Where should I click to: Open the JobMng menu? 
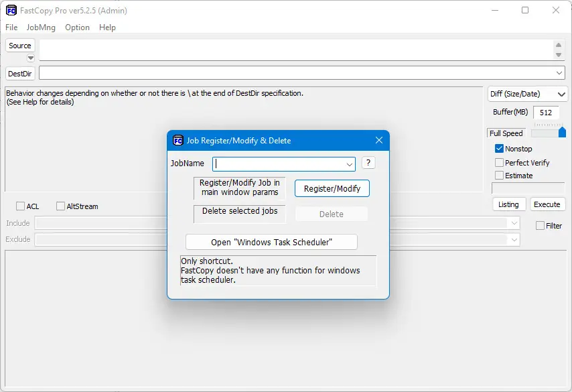(41, 27)
